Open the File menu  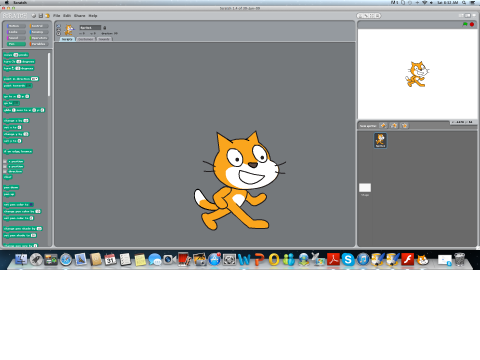pos(57,16)
